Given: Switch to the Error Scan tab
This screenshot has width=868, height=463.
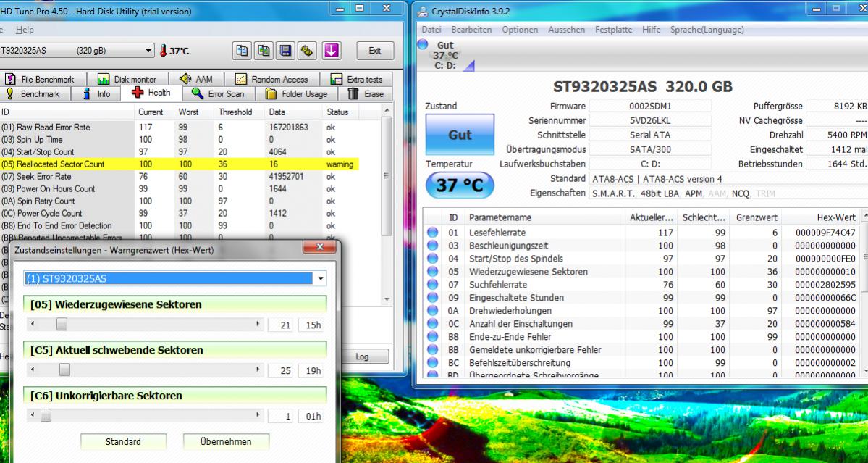Looking at the screenshot, I should 219,93.
